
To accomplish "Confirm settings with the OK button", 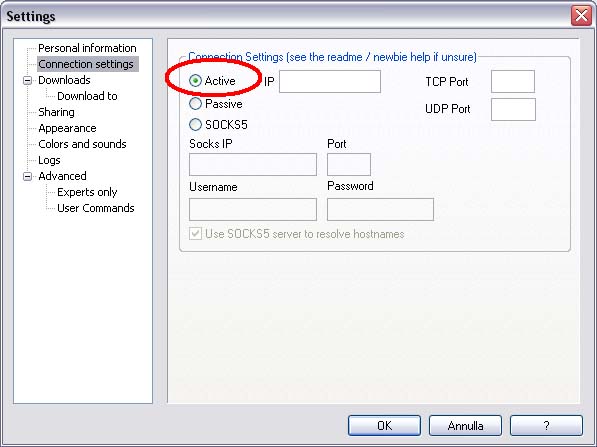I will [384, 425].
